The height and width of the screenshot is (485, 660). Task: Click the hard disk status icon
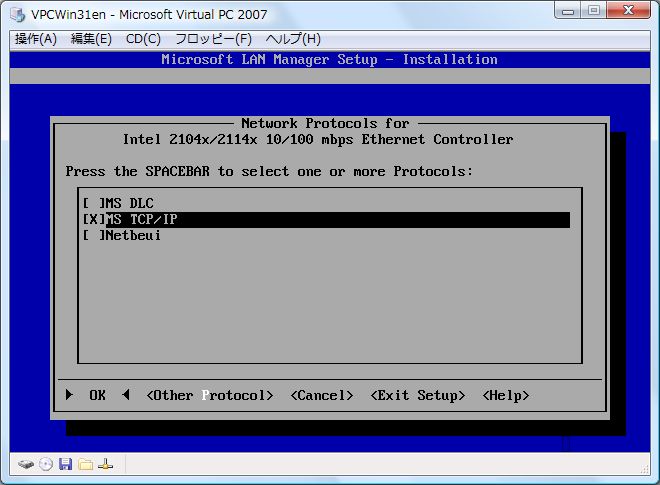tap(26, 464)
